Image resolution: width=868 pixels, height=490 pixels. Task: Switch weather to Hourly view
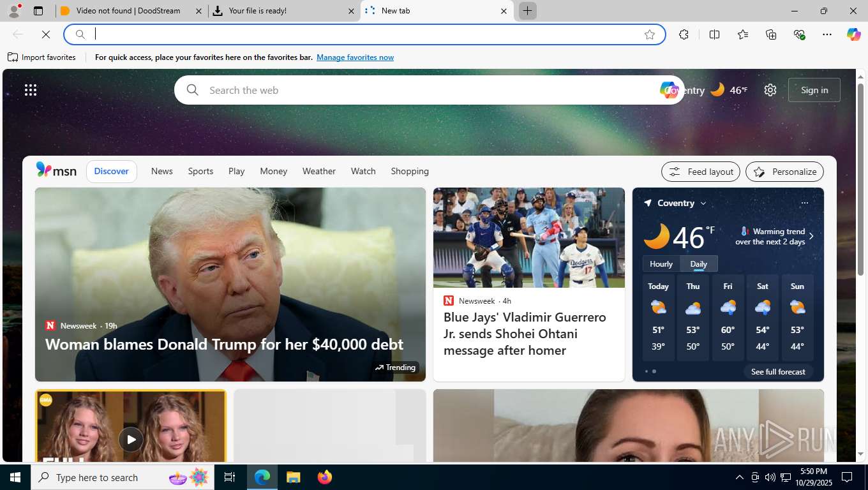661,264
